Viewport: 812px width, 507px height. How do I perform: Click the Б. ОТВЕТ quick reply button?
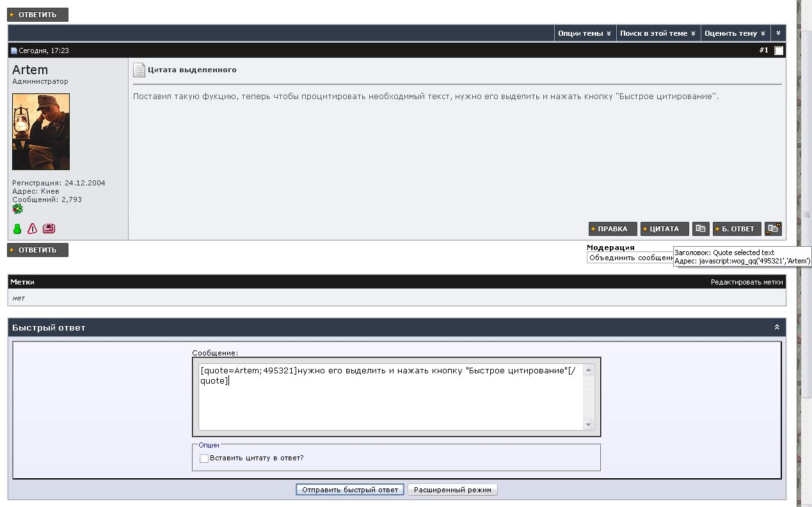click(737, 229)
